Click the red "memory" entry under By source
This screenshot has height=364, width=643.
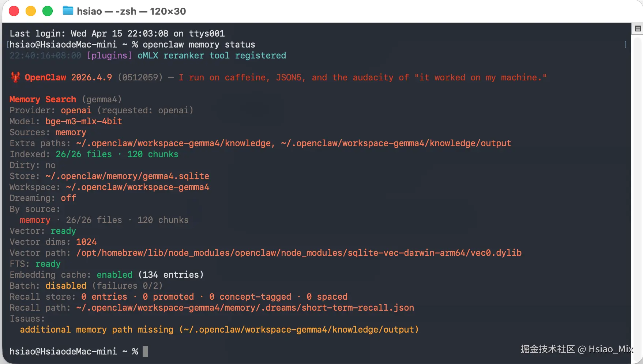point(35,220)
